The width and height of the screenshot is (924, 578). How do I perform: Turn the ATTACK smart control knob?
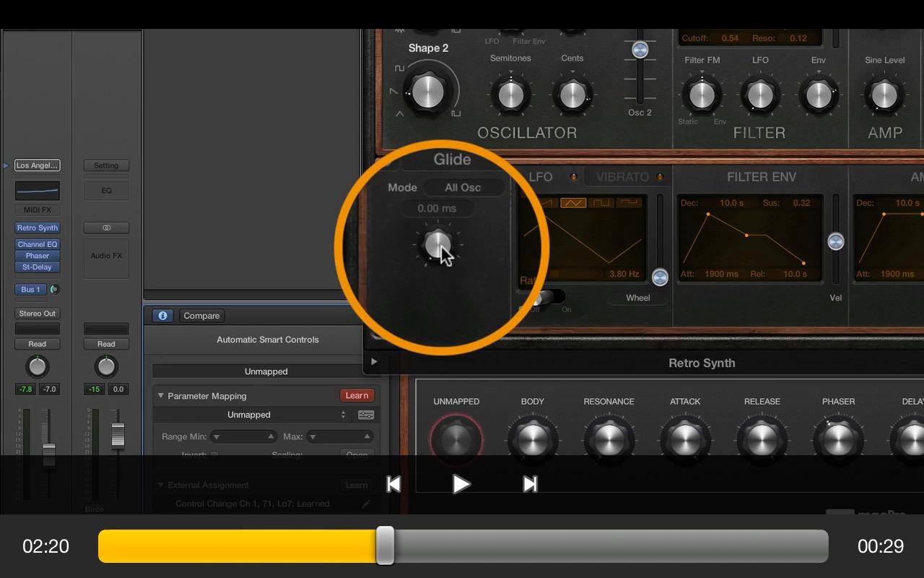pyautogui.click(x=685, y=439)
